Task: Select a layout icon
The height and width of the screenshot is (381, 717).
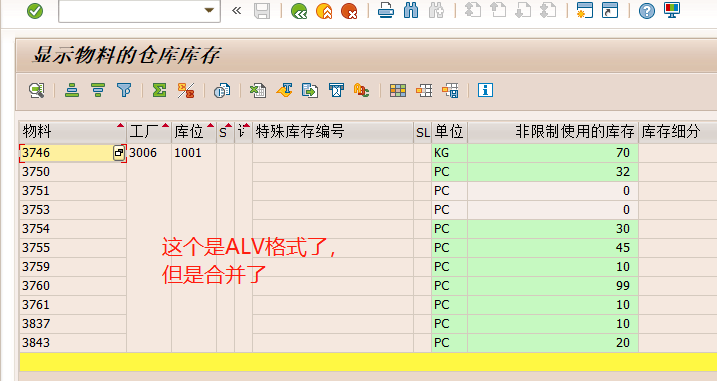Action: (424, 91)
